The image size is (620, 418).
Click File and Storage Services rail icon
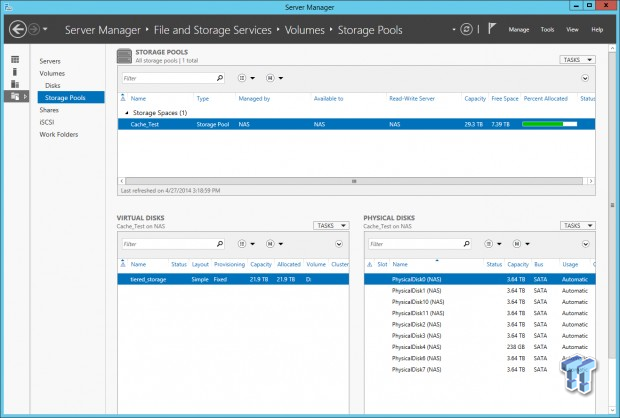pos(15,96)
